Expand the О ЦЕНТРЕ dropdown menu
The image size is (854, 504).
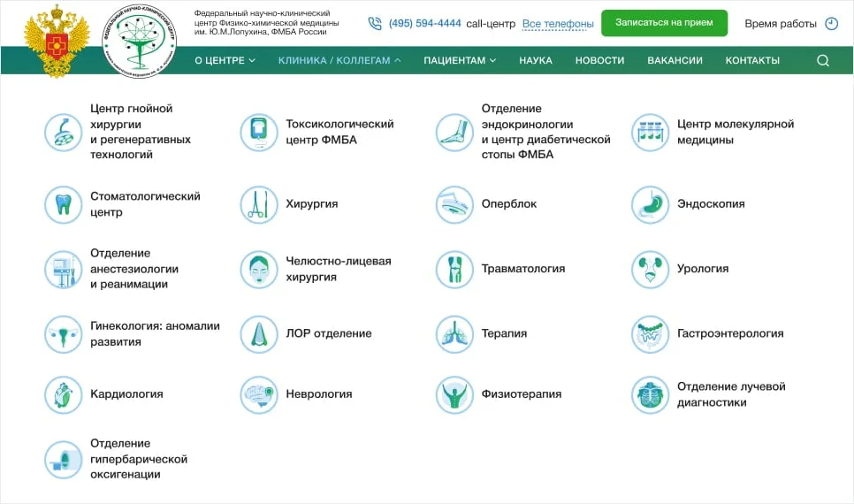[x=225, y=61]
